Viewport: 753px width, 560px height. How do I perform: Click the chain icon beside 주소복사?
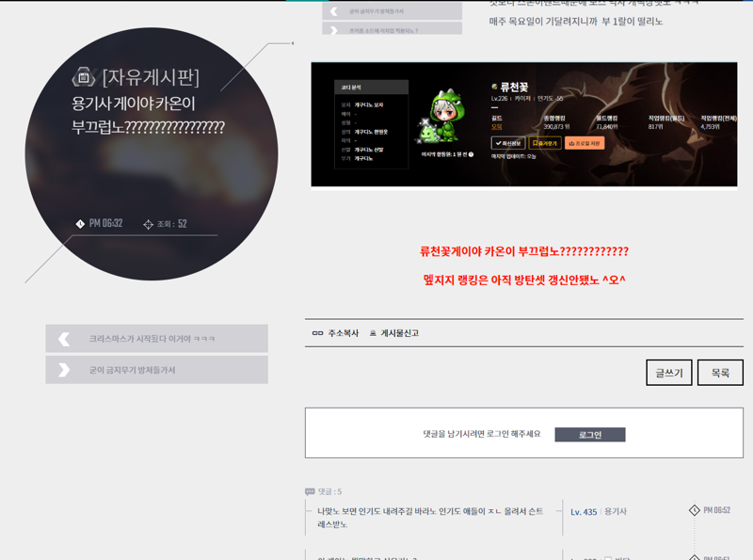click(317, 333)
